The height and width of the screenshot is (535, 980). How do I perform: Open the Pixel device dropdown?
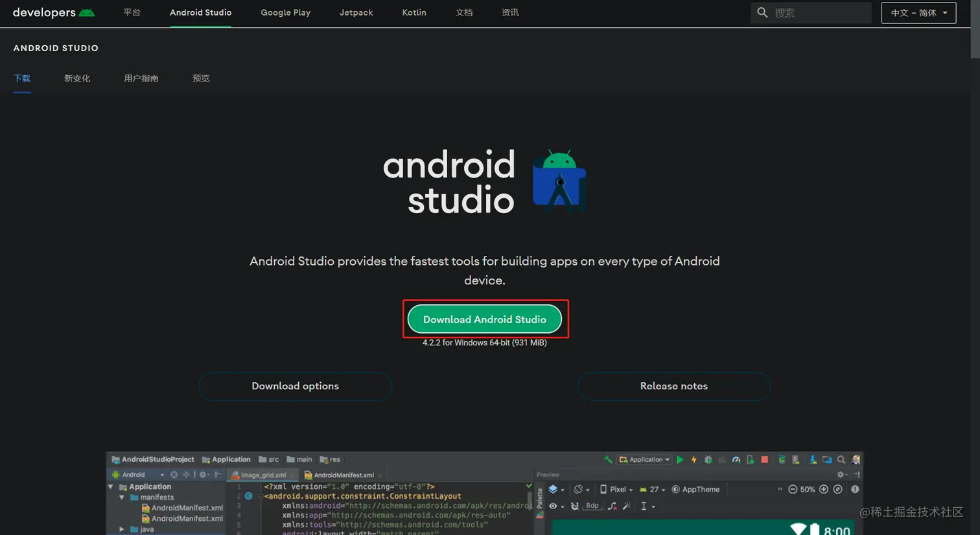click(x=616, y=490)
